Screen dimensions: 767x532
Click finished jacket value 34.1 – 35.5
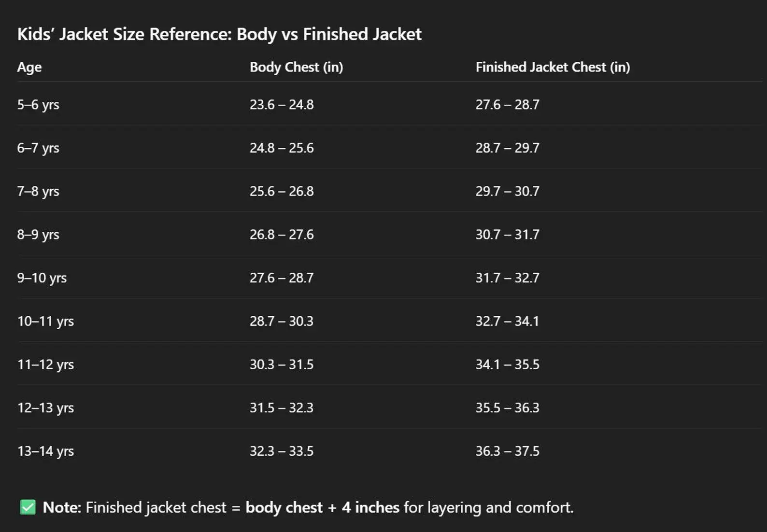point(507,364)
